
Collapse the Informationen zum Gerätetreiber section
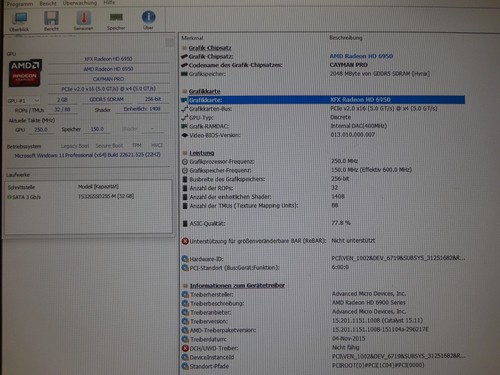click(237, 286)
